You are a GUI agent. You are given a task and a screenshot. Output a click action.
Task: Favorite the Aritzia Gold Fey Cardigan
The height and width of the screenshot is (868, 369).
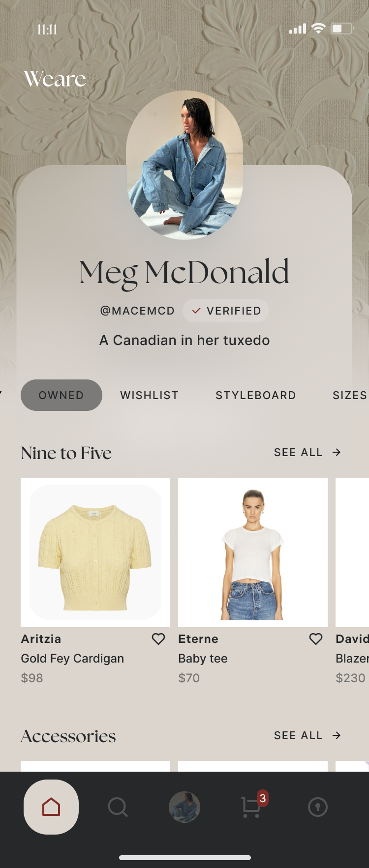click(158, 639)
